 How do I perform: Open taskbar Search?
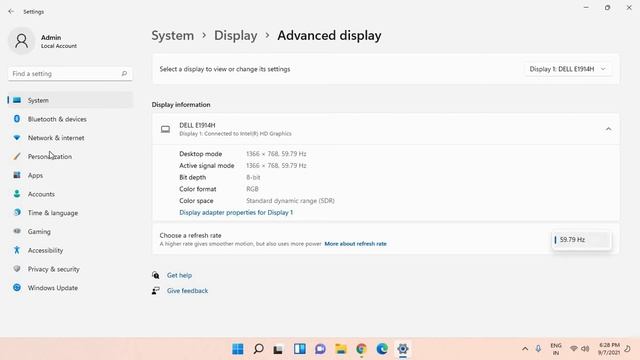point(258,349)
